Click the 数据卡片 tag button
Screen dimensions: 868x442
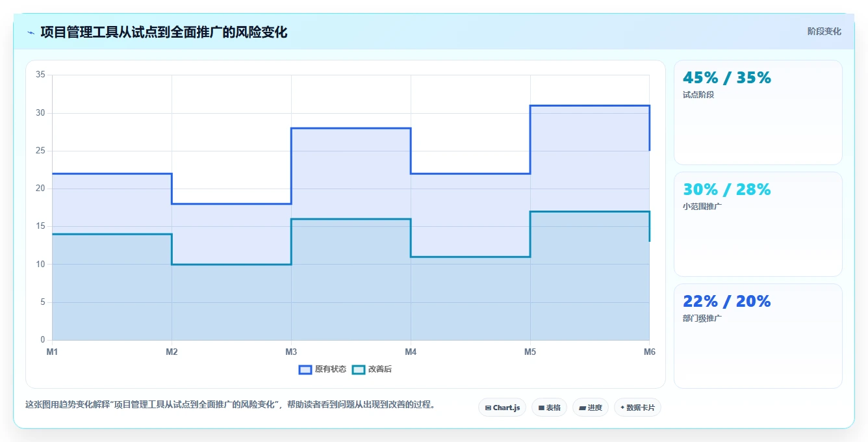click(637, 408)
